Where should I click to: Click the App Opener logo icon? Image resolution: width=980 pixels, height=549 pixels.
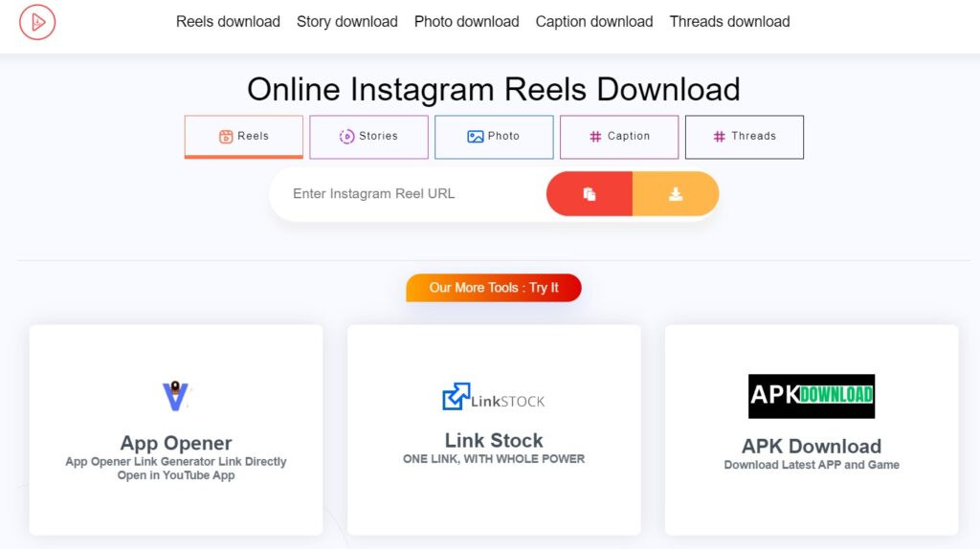(x=176, y=395)
